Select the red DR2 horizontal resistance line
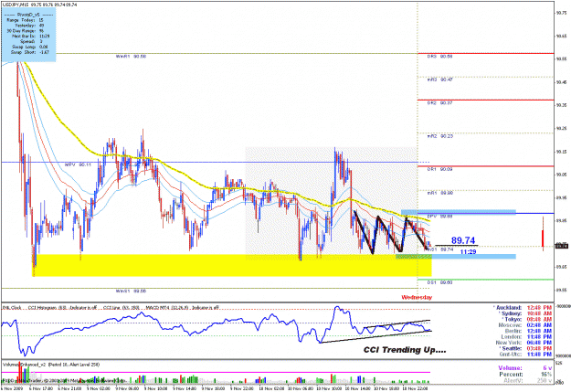Viewport: 571px width, 392px height. click(486, 100)
